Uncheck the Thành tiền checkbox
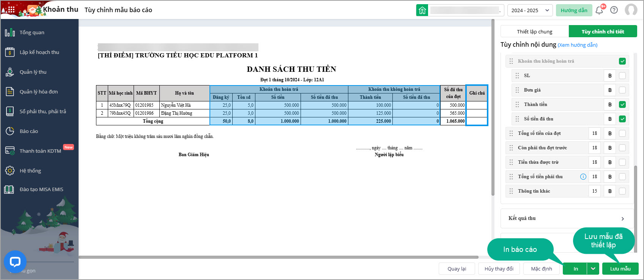This screenshot has width=644, height=280. [622, 104]
